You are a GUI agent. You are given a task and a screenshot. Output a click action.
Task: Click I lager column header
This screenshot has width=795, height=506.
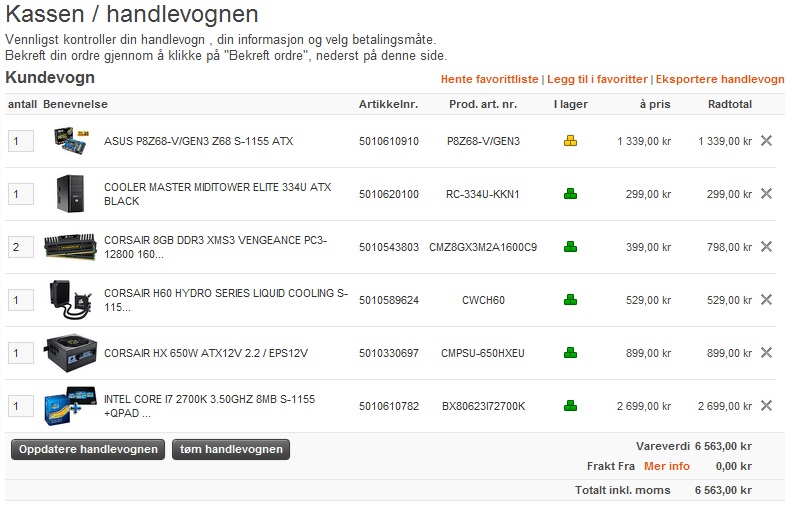pyautogui.click(x=571, y=104)
